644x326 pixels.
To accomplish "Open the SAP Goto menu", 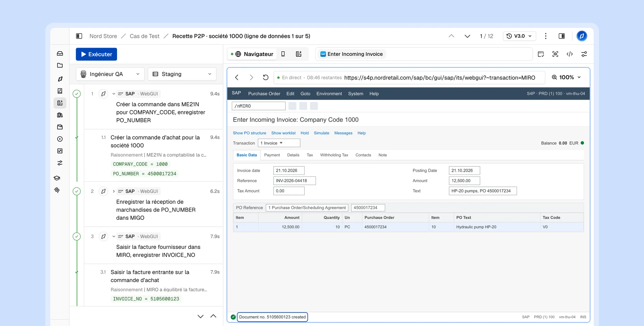I will tap(305, 94).
